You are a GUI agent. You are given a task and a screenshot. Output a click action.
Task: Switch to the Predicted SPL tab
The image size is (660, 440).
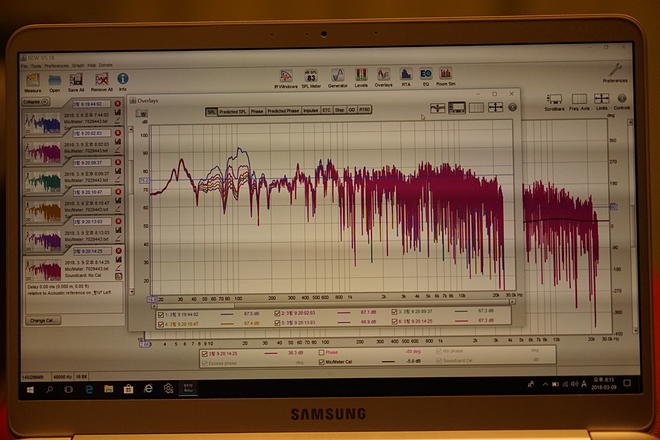232,111
